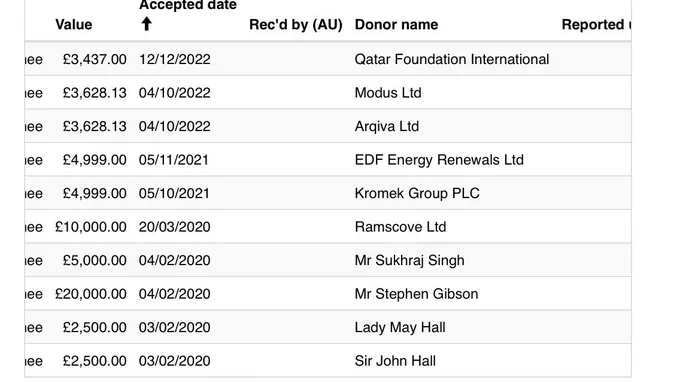Click the Kromek Group PLC donor name

click(417, 193)
